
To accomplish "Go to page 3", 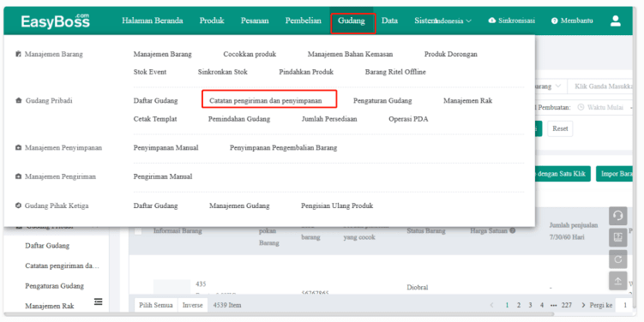I will pos(530,305).
